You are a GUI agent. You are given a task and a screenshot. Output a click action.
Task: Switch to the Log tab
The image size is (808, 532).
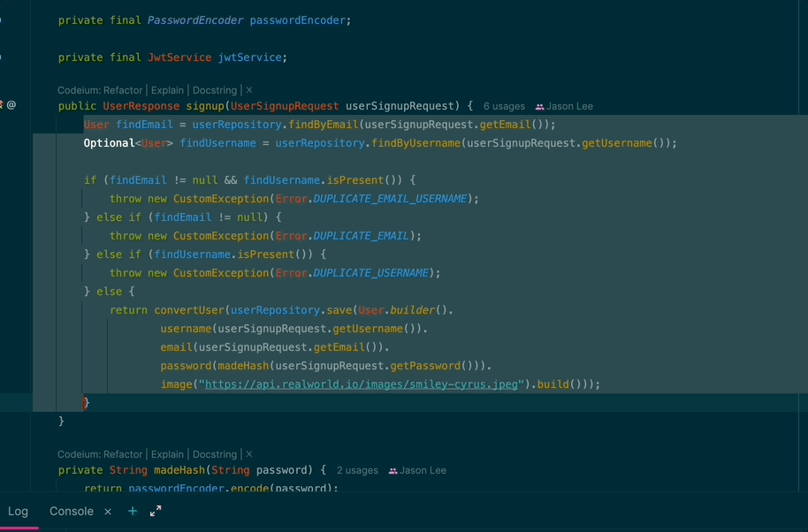point(18,511)
